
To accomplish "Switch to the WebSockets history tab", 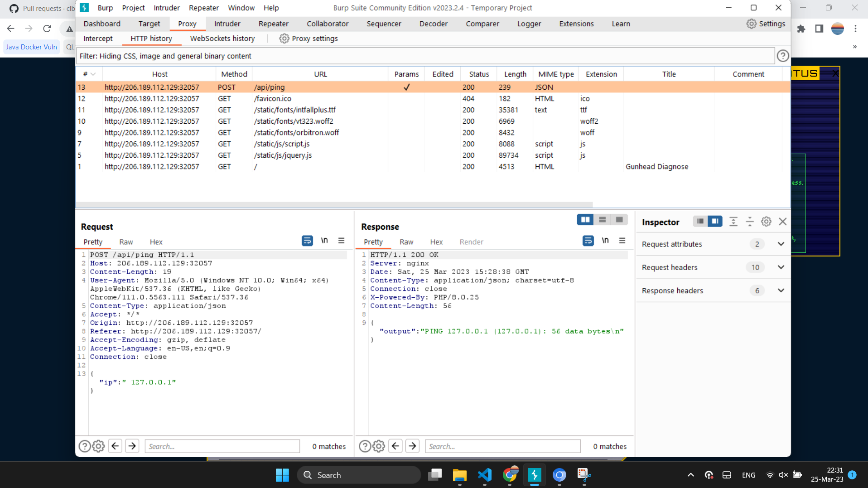I will 222,39.
